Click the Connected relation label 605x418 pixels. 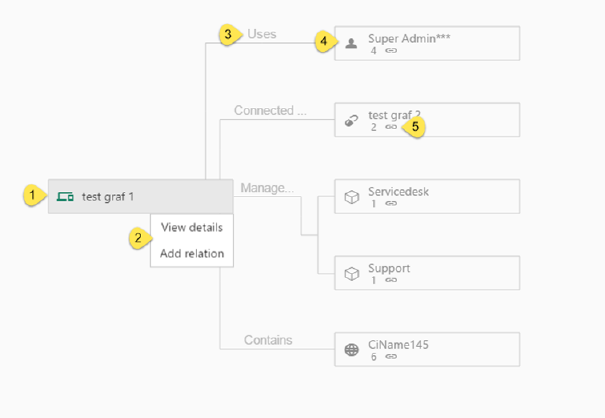coord(269,110)
